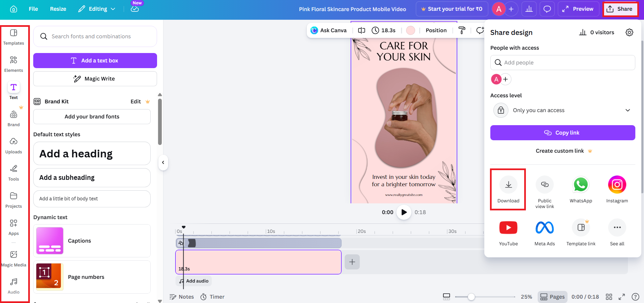
Task: Share to Instagram
Action: 617,189
